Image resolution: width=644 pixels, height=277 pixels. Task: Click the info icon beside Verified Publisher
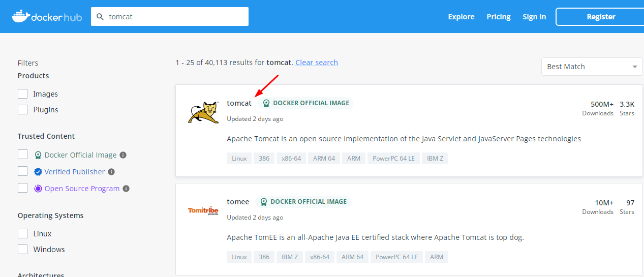coord(111,172)
